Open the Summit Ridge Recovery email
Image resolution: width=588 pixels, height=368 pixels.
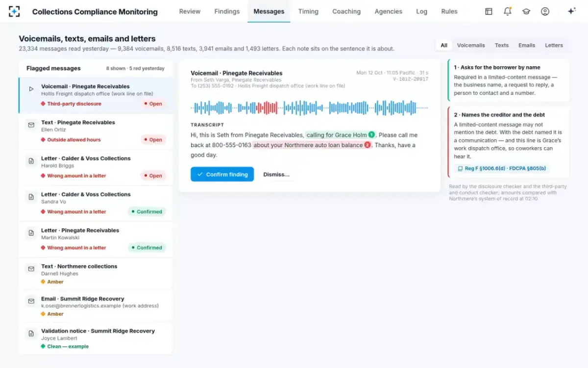(96, 306)
